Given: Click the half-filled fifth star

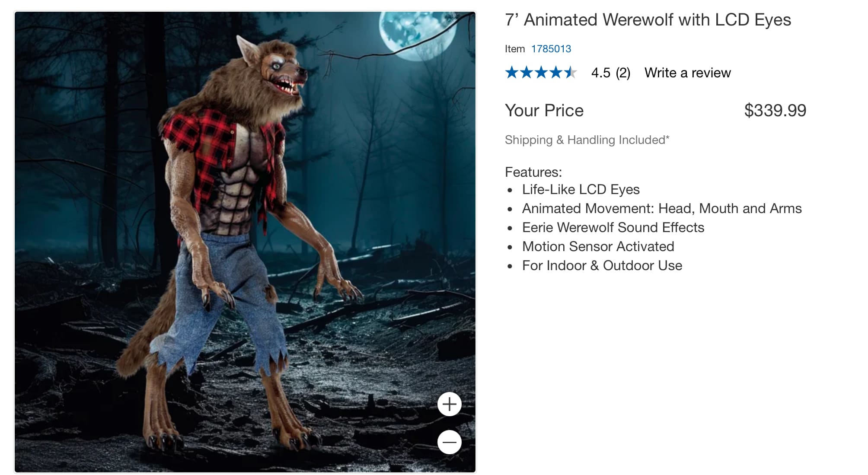Looking at the screenshot, I should (570, 73).
